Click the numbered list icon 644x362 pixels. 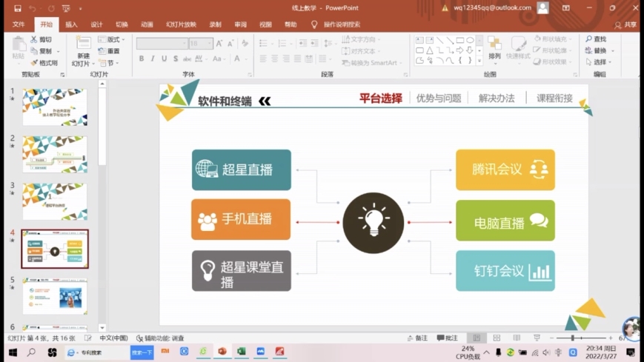[x=282, y=43]
